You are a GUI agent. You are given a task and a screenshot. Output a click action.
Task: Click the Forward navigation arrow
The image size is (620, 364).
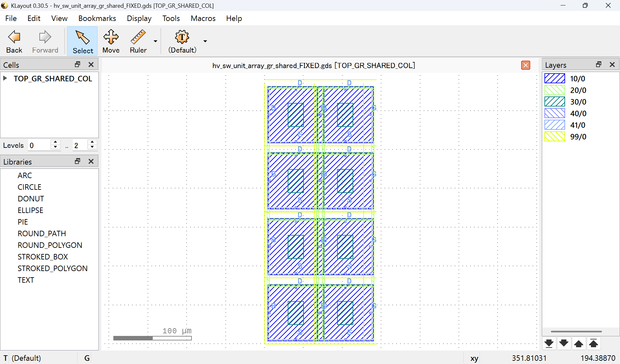click(45, 41)
